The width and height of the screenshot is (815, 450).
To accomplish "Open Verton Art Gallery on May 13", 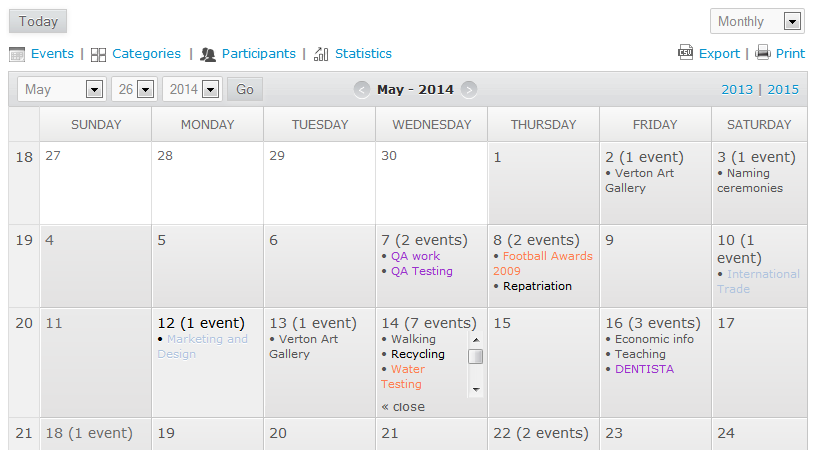I will pyautogui.click(x=304, y=347).
